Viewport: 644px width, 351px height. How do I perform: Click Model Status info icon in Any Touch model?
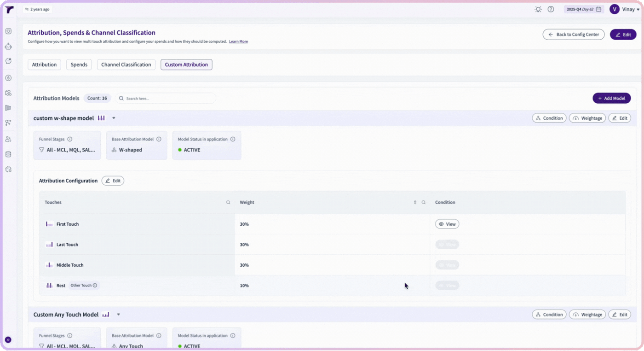click(x=233, y=336)
